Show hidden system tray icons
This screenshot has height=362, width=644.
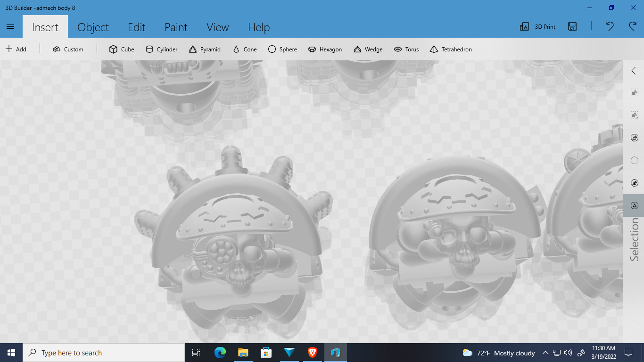tap(545, 353)
